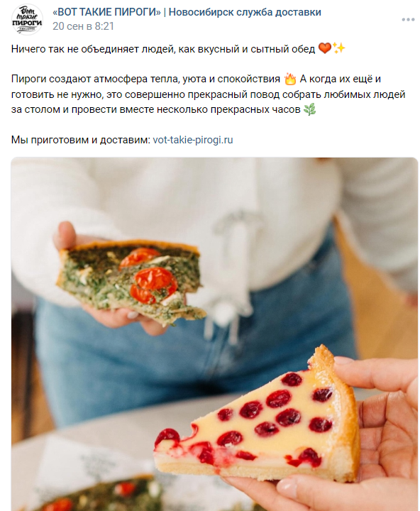Click the fire emoji in the post text
Viewport: 420px width, 511px height.
pos(289,79)
